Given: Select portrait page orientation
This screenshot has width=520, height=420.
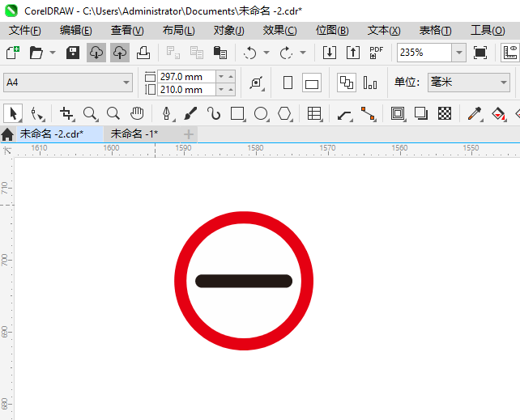Looking at the screenshot, I should click(x=288, y=83).
